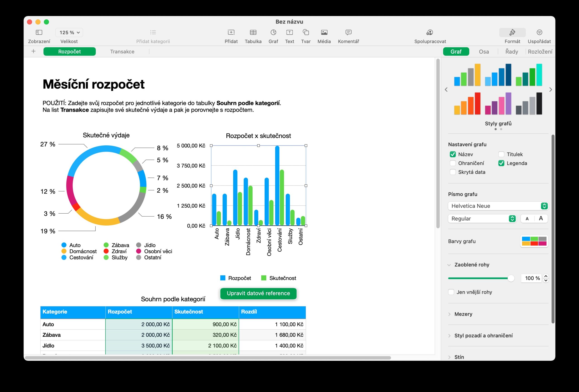Click the Média icon
Screen dimensions: 579x392
tap(324, 32)
